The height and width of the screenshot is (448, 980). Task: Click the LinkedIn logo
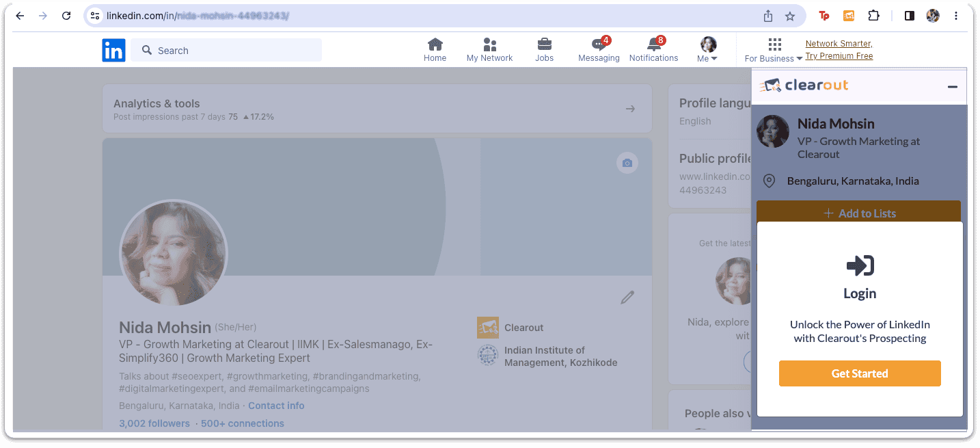coord(113,50)
